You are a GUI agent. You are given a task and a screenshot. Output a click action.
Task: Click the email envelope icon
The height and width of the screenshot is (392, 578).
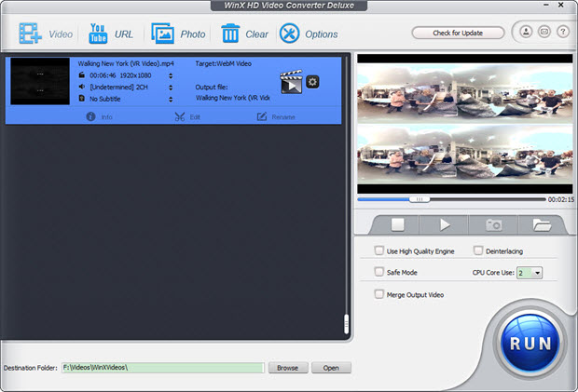pyautogui.click(x=544, y=32)
